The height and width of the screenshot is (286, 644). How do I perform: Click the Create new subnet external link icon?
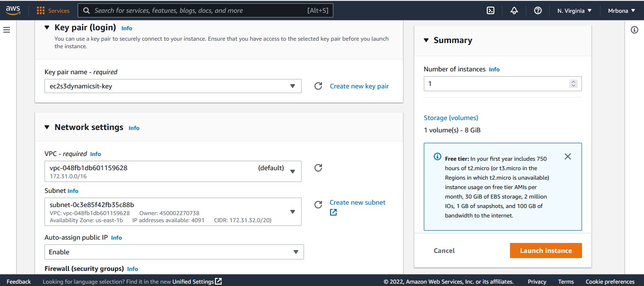click(333, 212)
